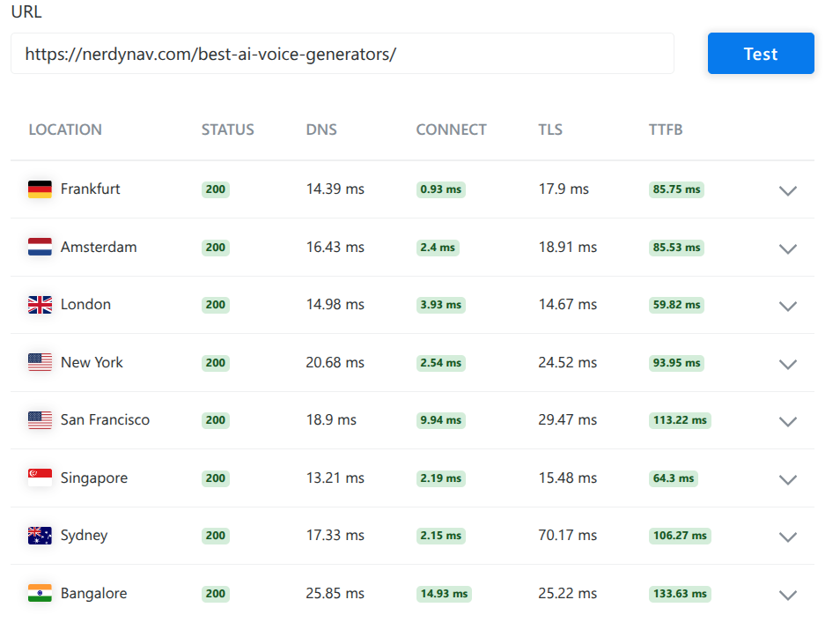The height and width of the screenshot is (637, 840).
Task: Click the URL label above the field
Action: click(x=26, y=11)
